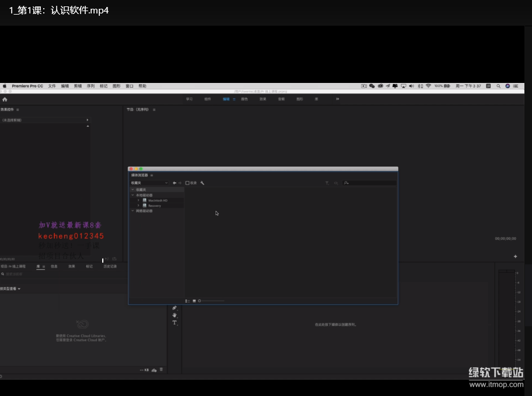The height and width of the screenshot is (396, 532).
Task: Open the 编辑 menu in the menu bar
Action: (x=65, y=86)
